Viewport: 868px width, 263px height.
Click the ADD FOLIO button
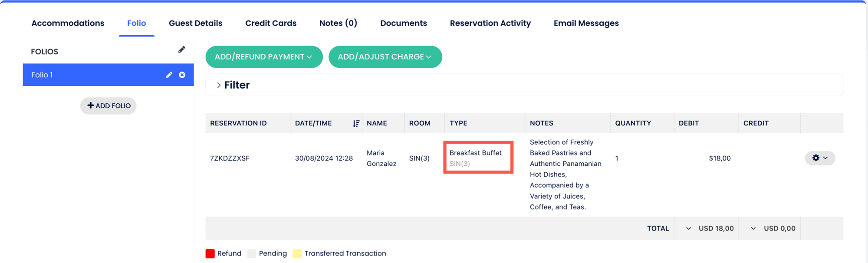(108, 105)
